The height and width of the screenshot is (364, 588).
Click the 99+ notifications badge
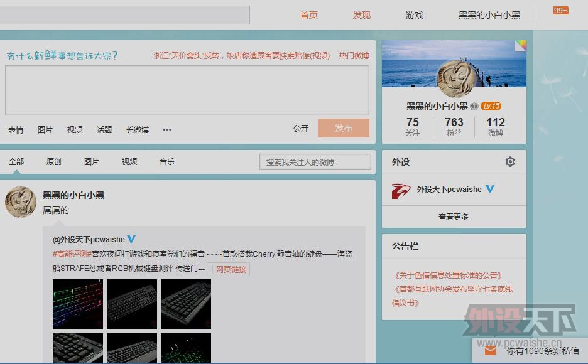click(x=560, y=10)
